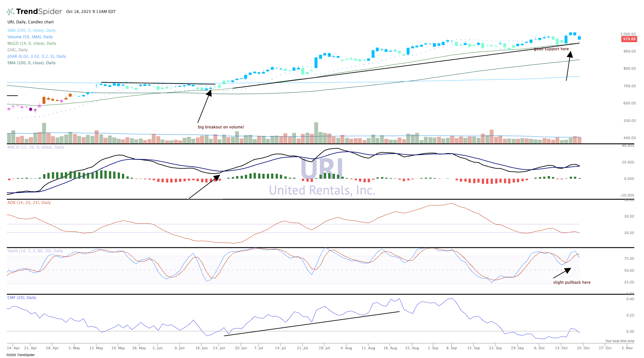Click the arrowhead under 'good support here'

click(570, 54)
